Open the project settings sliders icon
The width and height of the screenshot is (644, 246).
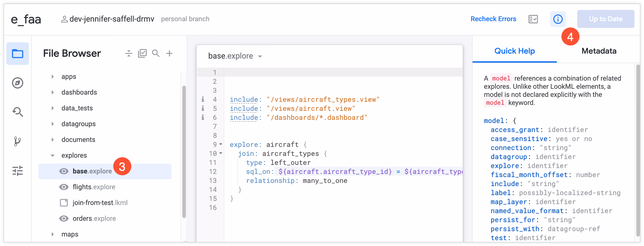18,171
